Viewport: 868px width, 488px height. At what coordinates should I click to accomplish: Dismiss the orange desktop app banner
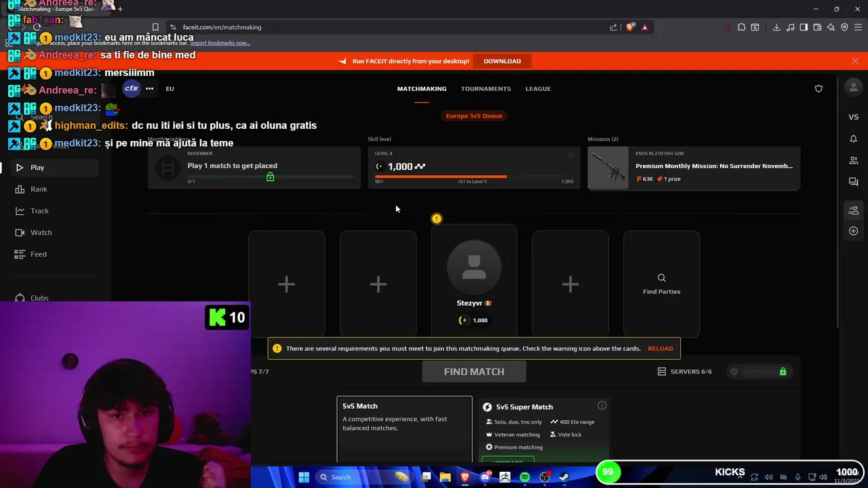pos(855,61)
